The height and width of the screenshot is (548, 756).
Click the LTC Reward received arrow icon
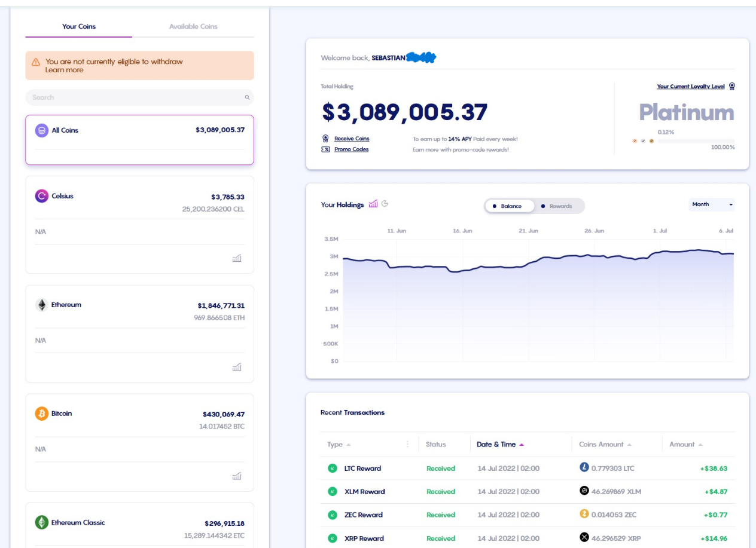(x=333, y=469)
